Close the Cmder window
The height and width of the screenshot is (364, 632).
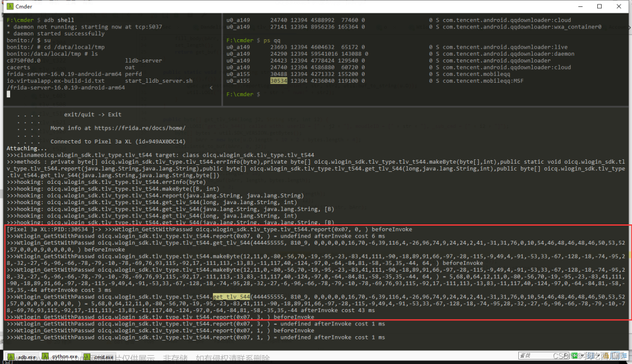[x=619, y=6]
